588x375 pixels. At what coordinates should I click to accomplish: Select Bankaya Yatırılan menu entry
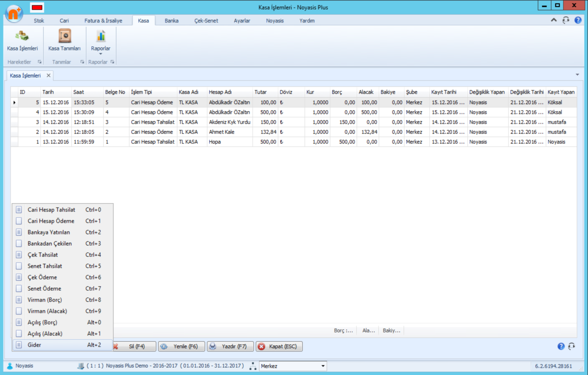(x=63, y=232)
